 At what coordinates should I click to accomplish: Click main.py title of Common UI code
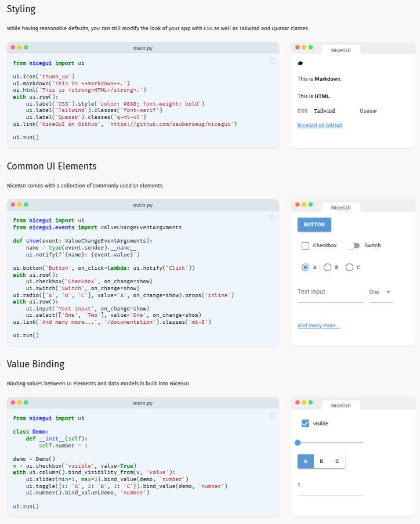click(143, 205)
